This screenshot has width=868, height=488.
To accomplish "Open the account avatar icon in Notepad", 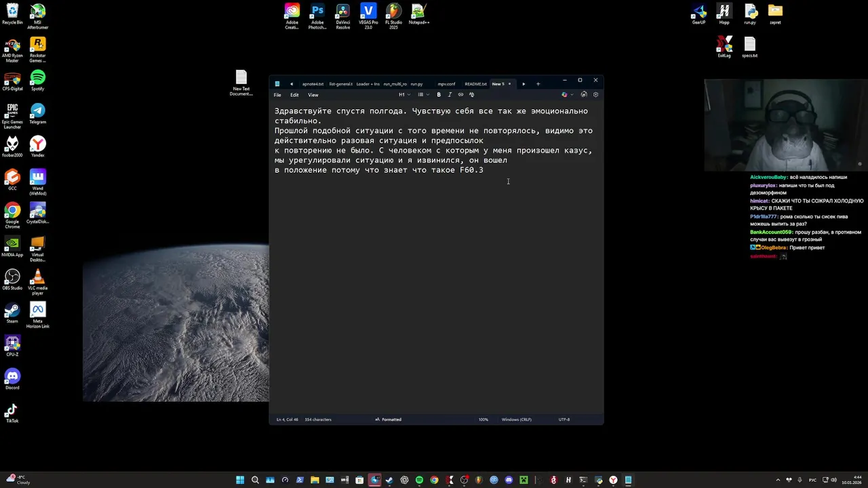I will tap(584, 95).
